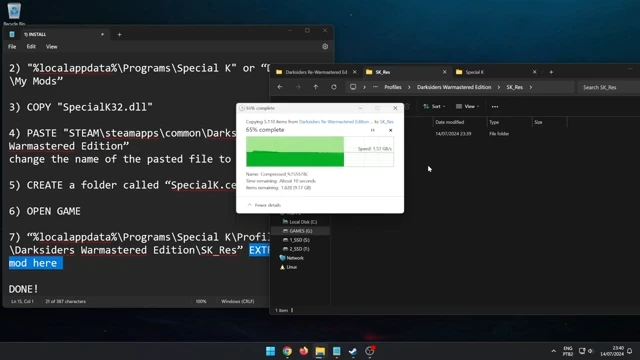Open the Sort dropdown in Explorer
640x360 pixels.
coord(434,107)
